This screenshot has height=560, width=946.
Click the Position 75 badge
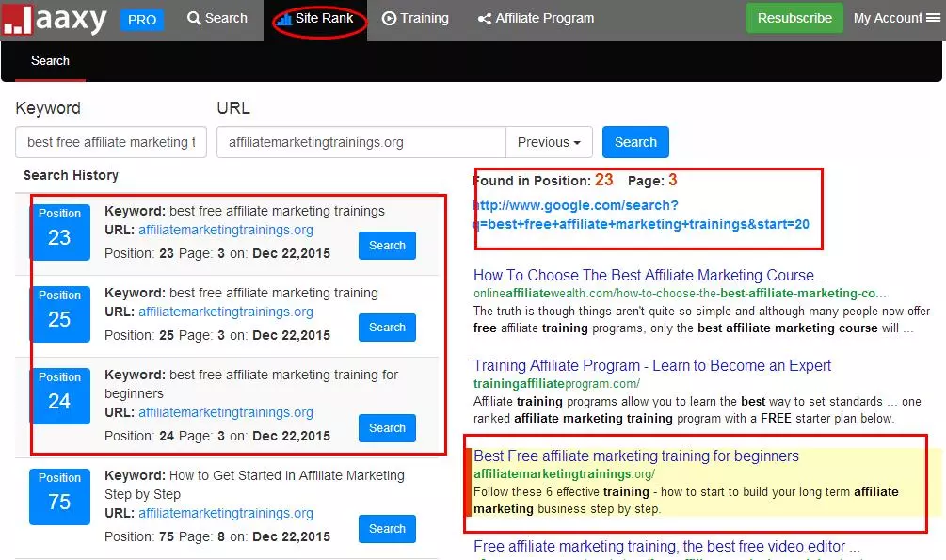click(x=59, y=497)
